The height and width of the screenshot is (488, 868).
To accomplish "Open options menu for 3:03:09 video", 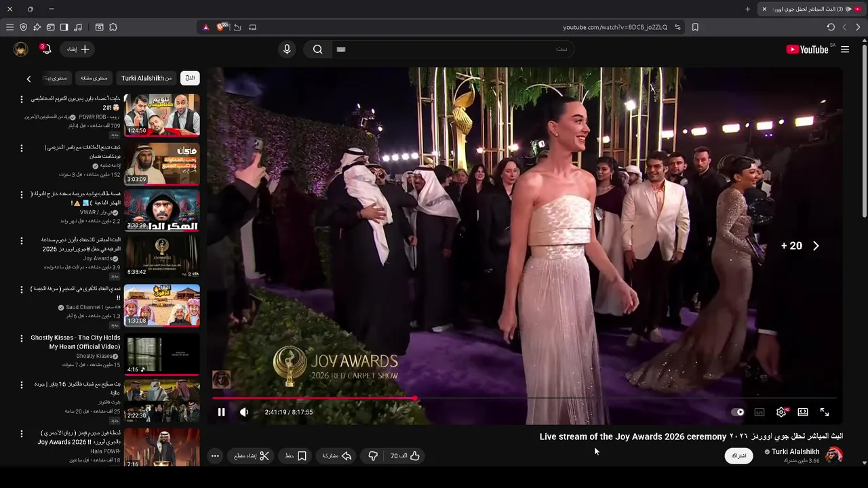I will [x=21, y=148].
